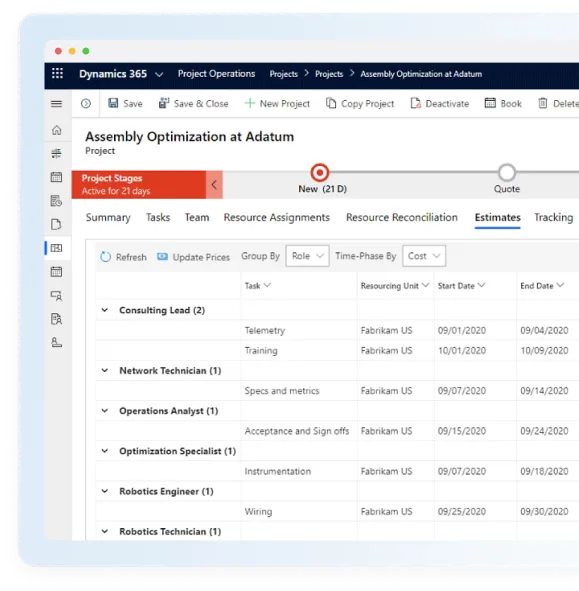The height and width of the screenshot is (591, 579).
Task: Click Save & Close icon
Action: [x=164, y=103]
